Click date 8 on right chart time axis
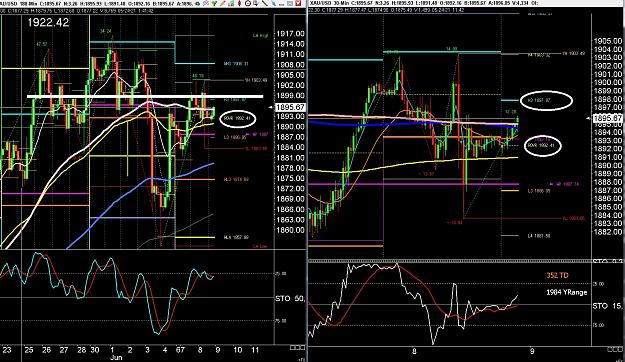 [x=414, y=351]
